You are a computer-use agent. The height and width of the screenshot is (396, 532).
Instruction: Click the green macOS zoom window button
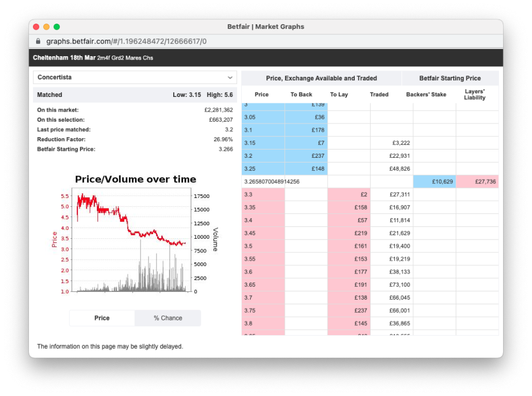click(57, 27)
